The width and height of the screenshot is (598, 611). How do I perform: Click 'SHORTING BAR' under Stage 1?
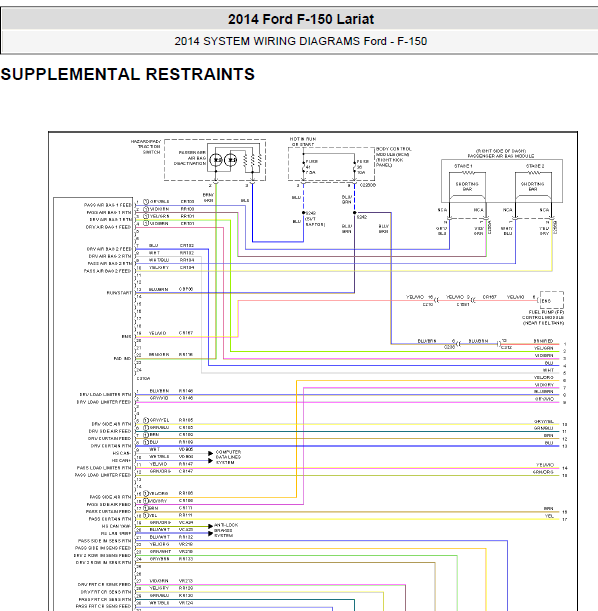click(467, 186)
